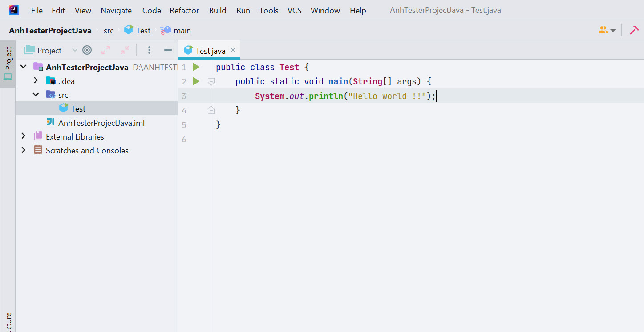Image resolution: width=644 pixels, height=332 pixels.
Task: Click the "Hello world !!" string literal
Action: [387, 96]
